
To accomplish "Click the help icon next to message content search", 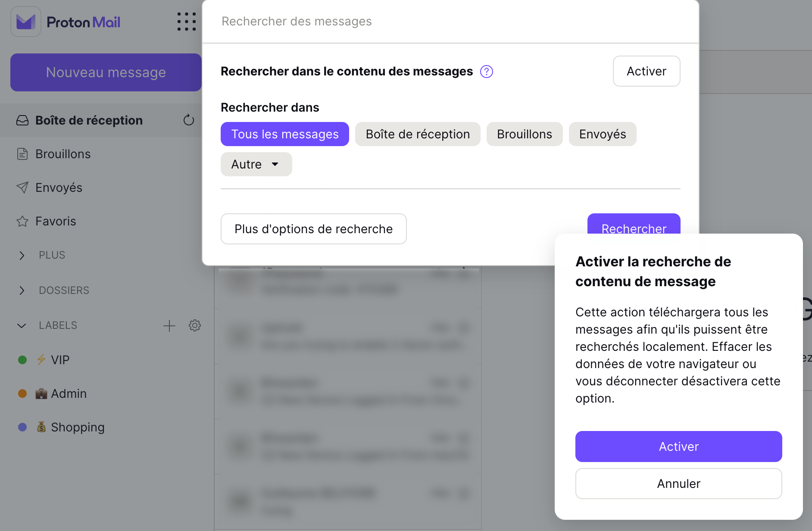I will [x=487, y=72].
